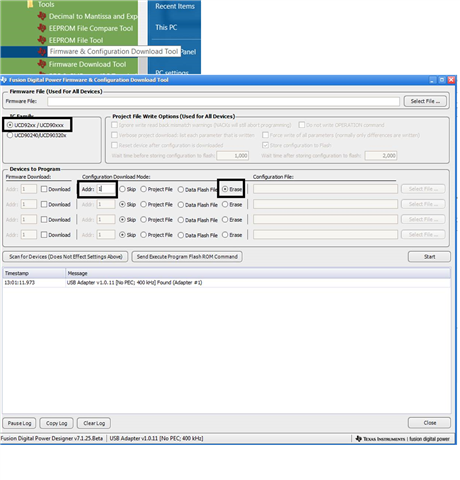Image resolution: width=460 pixels, height=480 pixels.
Task: Click the Pause Log button
Action: coord(19,423)
